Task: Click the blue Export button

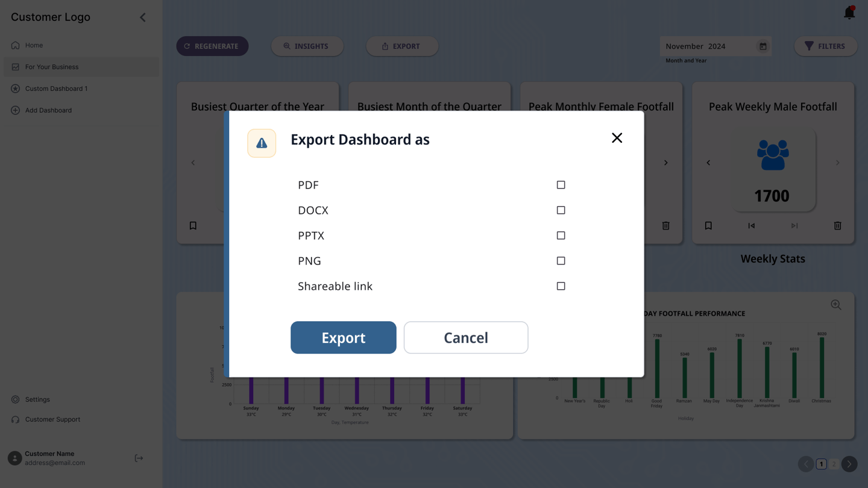Action: coord(343,337)
